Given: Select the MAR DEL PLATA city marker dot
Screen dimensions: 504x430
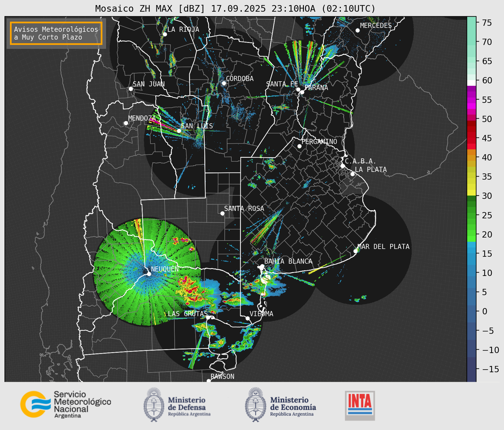Looking at the screenshot, I should (356, 251).
